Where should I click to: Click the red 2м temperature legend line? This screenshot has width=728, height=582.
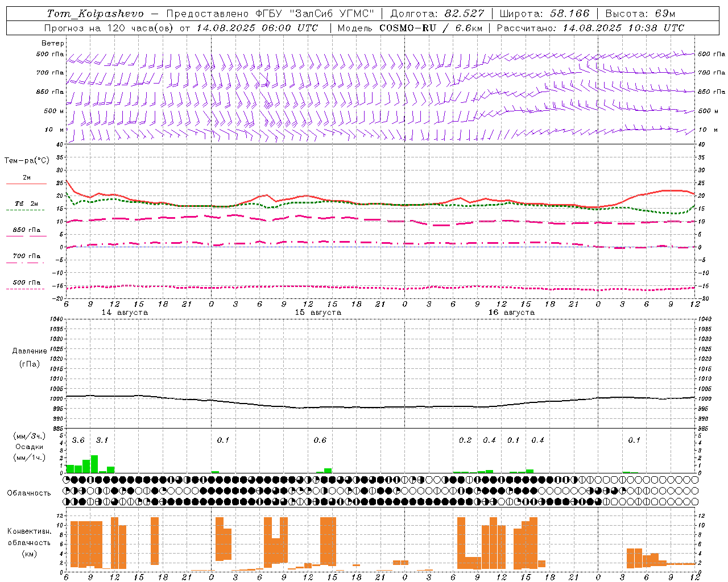point(26,184)
